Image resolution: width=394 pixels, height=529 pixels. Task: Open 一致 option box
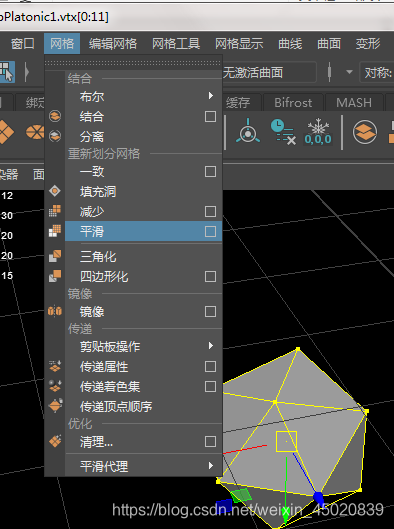(210, 172)
